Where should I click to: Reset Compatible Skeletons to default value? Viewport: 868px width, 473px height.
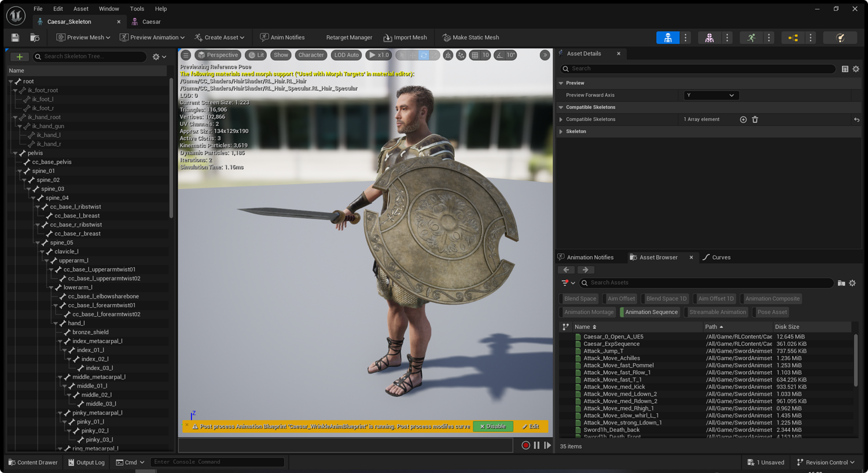pos(856,120)
